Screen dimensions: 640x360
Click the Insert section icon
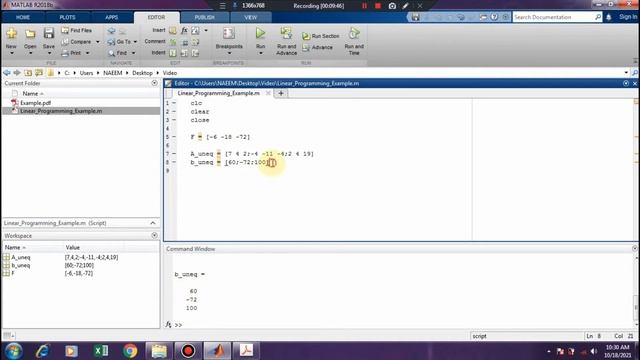173,31
